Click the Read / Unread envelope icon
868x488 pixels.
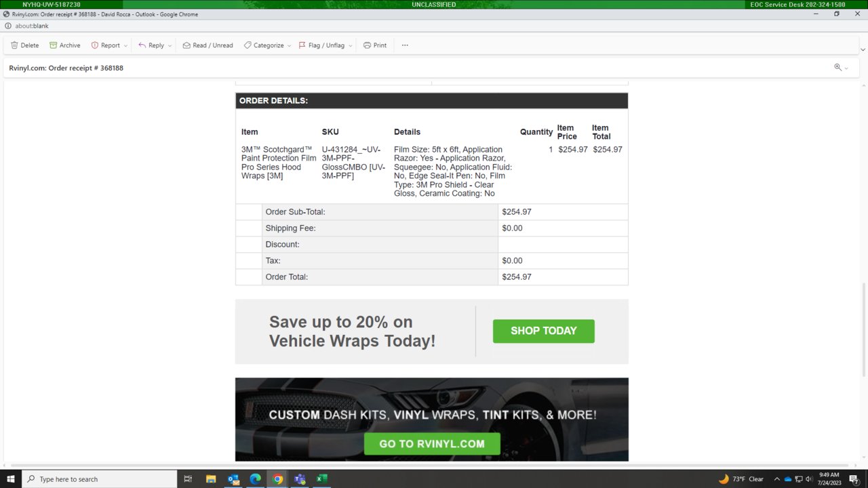(186, 45)
